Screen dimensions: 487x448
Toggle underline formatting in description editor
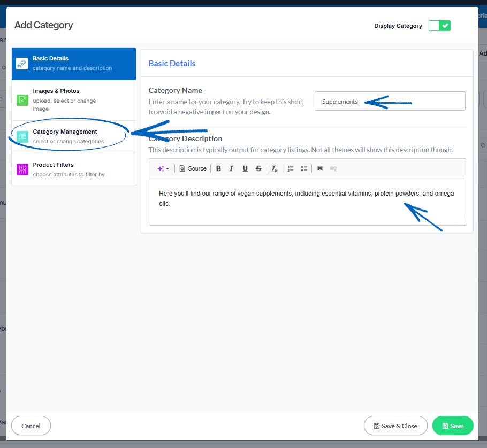tap(245, 168)
